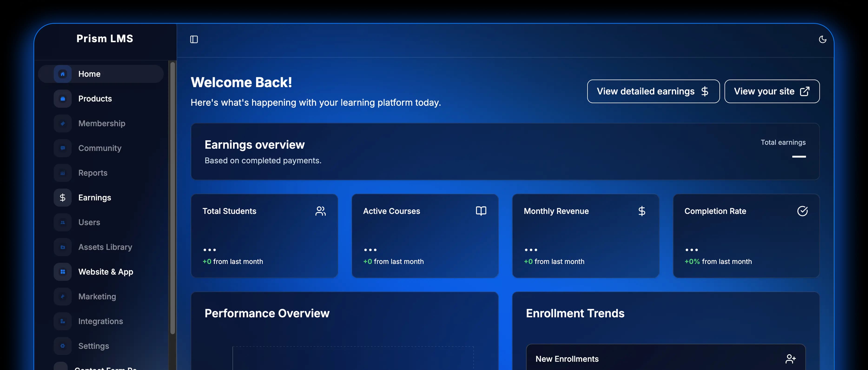Click the View detailed earnings button
The width and height of the screenshot is (868, 370).
point(653,91)
